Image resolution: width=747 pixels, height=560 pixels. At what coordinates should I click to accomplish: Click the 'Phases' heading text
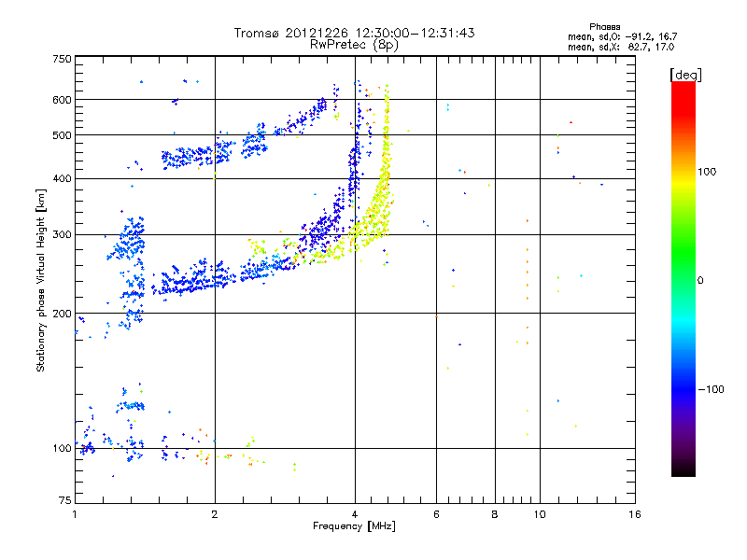point(604,27)
